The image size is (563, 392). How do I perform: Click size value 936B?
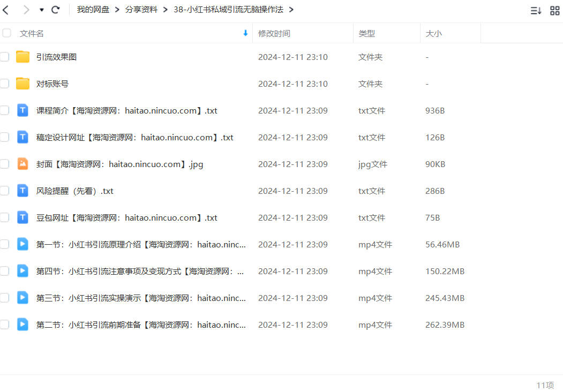pyautogui.click(x=435, y=110)
